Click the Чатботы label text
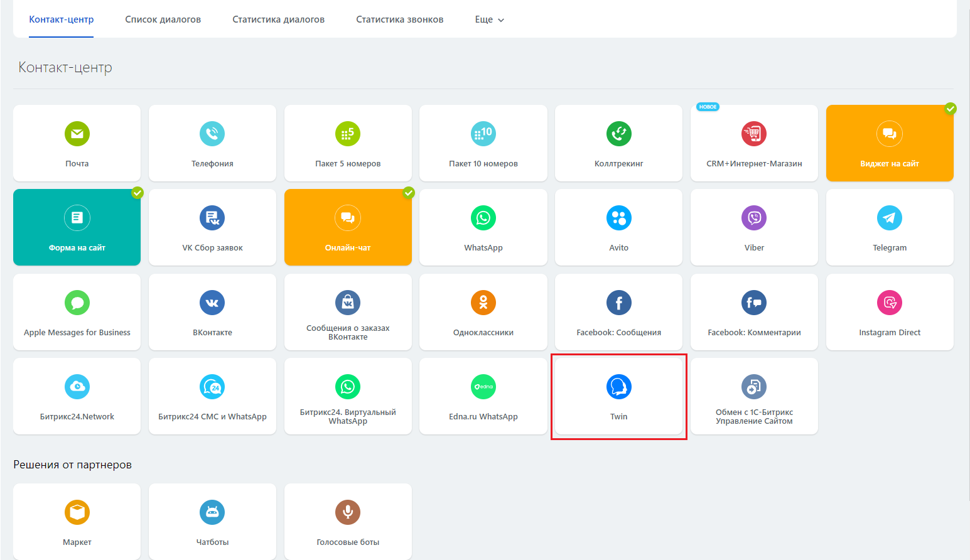This screenshot has width=970, height=560. pos(212,542)
